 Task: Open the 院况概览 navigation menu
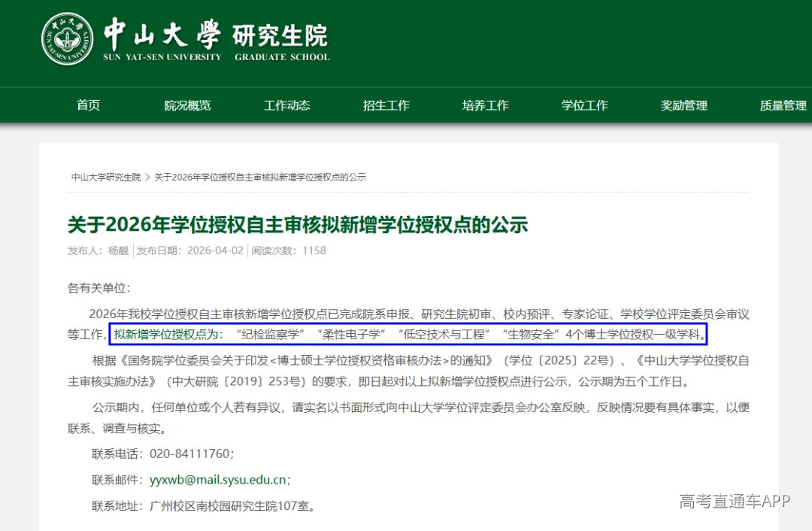(187, 105)
